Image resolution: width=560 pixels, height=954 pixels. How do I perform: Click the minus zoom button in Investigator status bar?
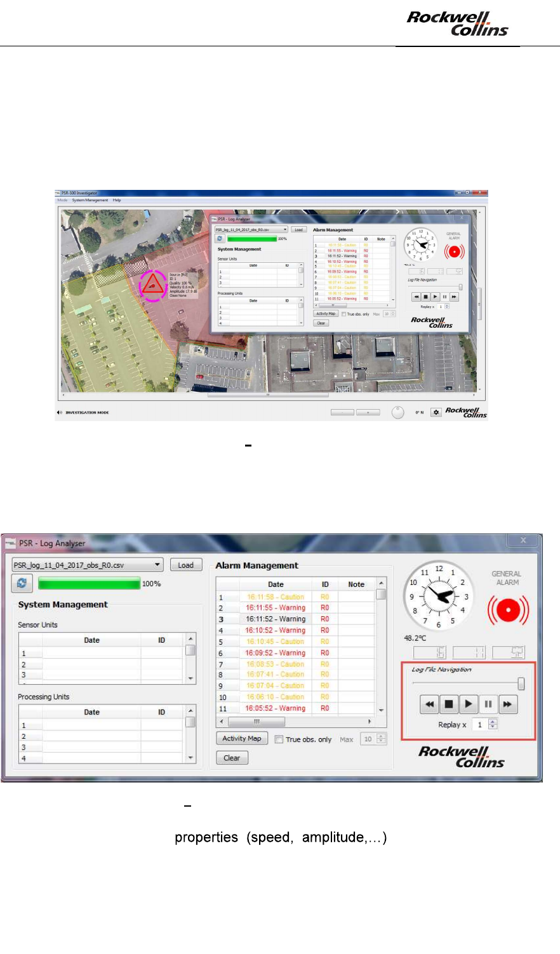coord(343,412)
